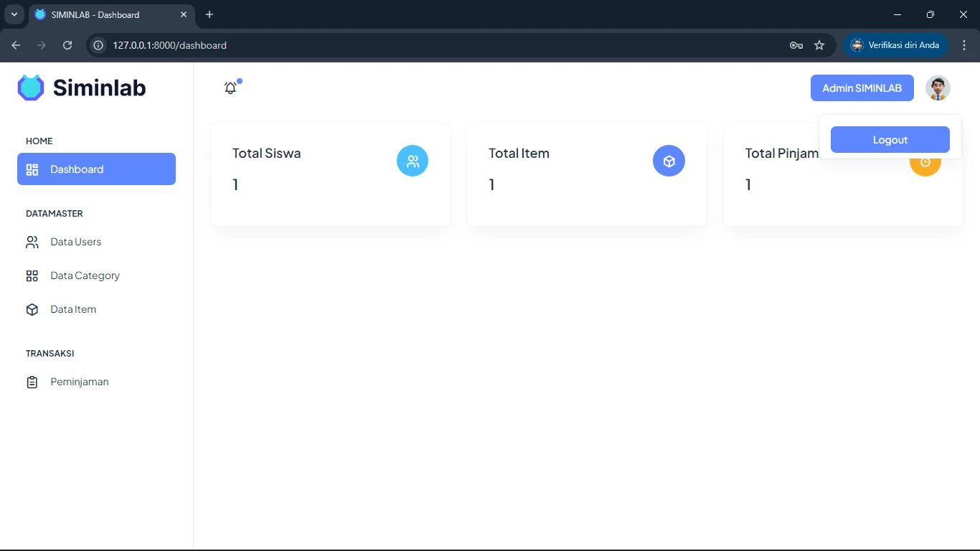Click the password key icon in address bar

[x=796, y=45]
